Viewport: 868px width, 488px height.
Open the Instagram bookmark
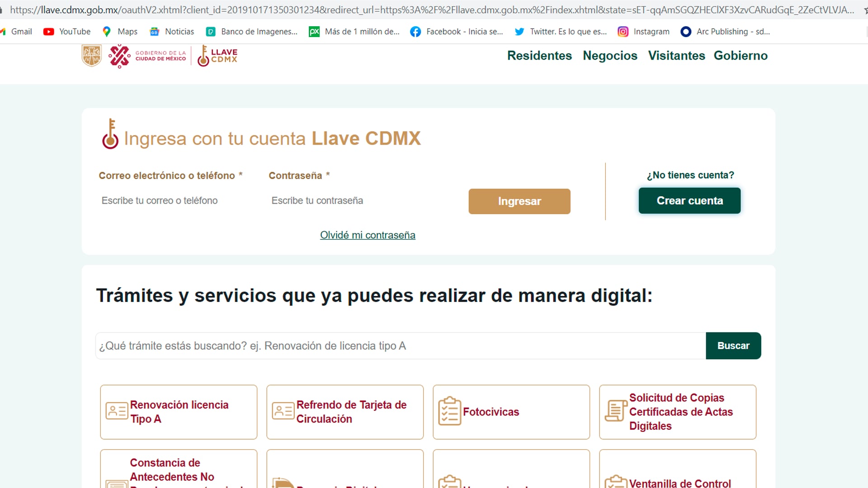643,32
